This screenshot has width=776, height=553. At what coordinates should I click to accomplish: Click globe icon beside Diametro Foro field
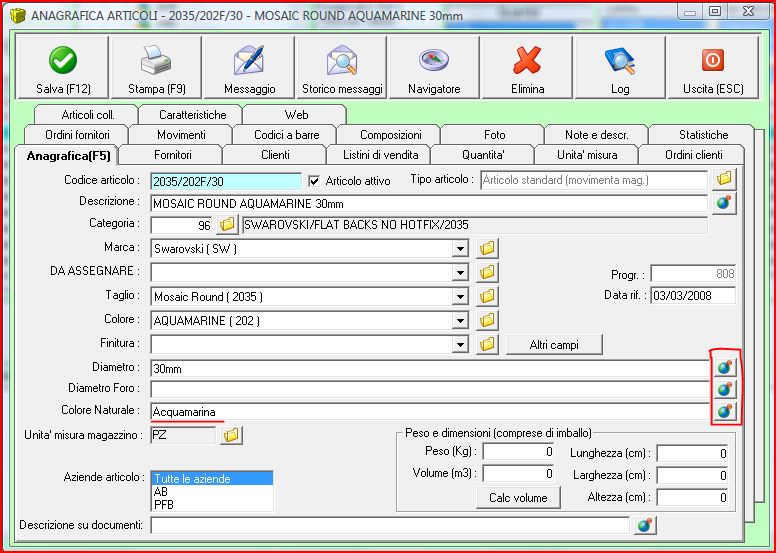(725, 389)
